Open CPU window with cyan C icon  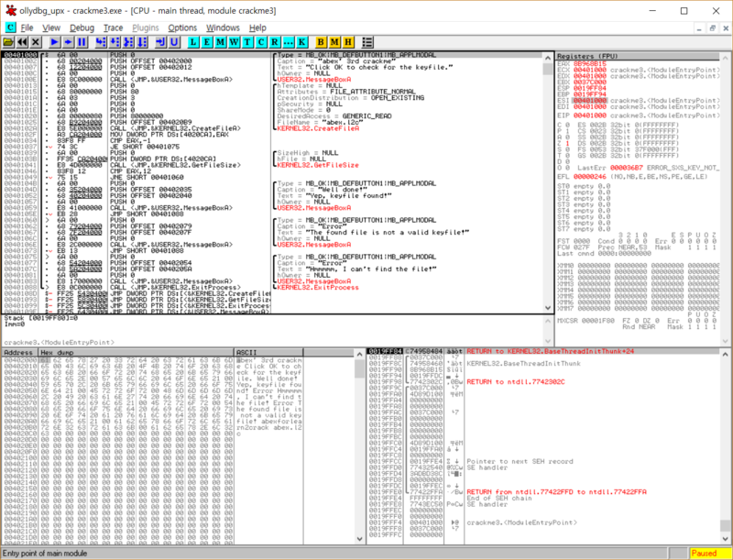click(261, 42)
